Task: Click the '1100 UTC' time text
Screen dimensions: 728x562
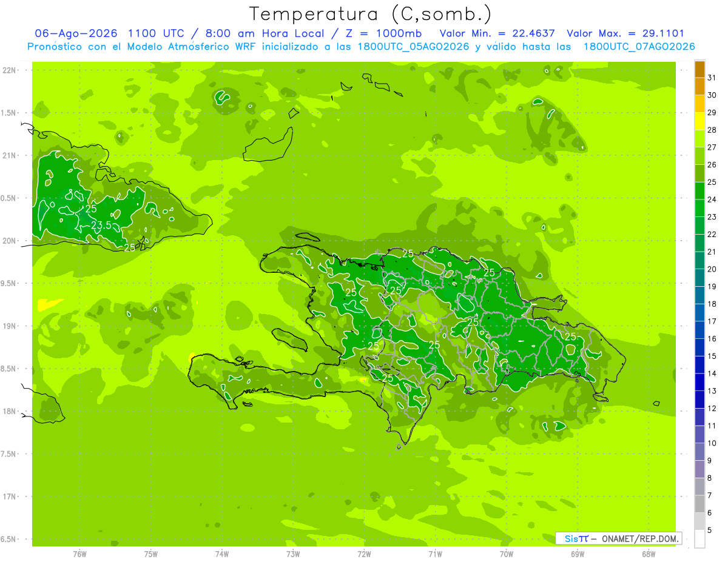Action: point(157,33)
